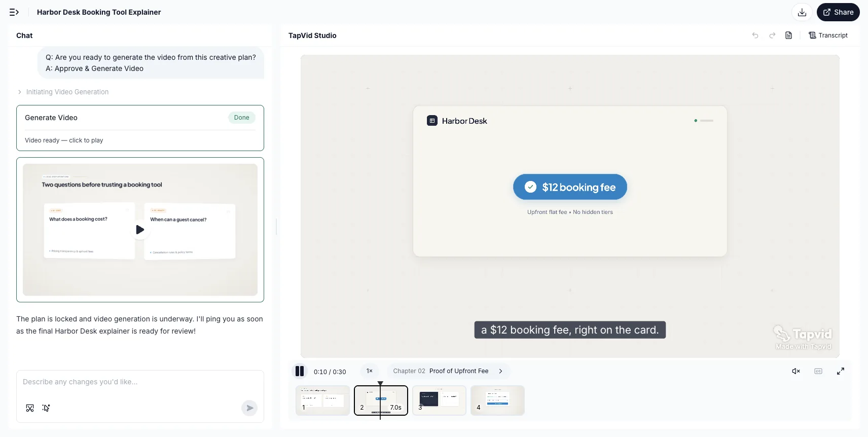Click the 7.0s duration label on scene 2
This screenshot has height=437, width=868.
(x=395, y=408)
